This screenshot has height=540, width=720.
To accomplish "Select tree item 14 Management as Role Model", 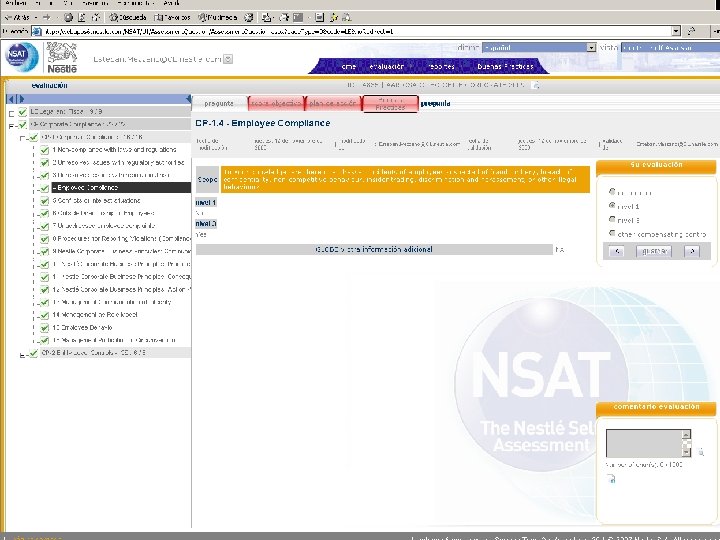I will [95, 315].
